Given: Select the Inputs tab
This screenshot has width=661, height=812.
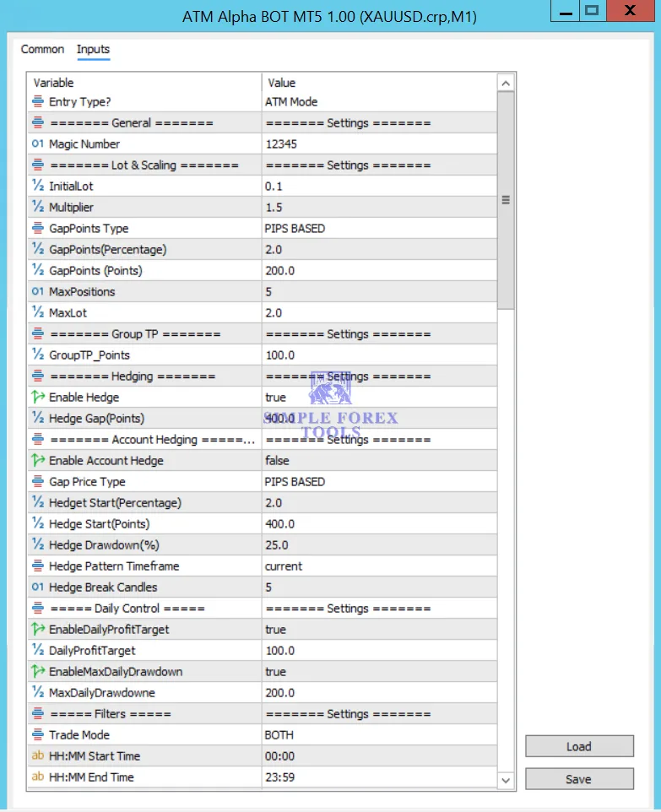Looking at the screenshot, I should (93, 49).
